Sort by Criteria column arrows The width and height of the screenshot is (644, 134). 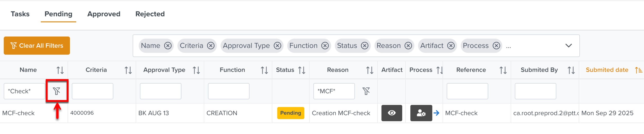tap(128, 70)
